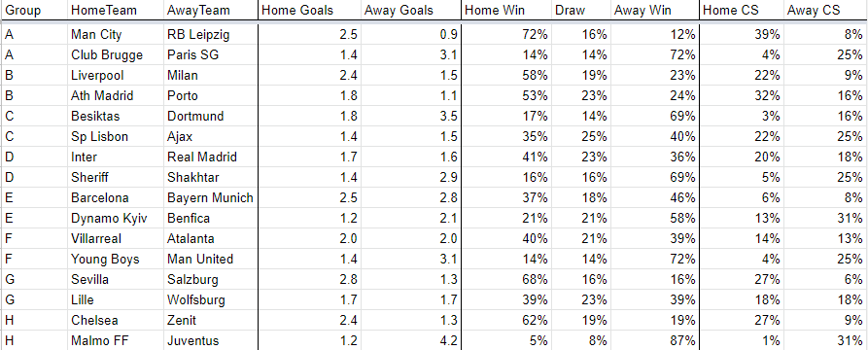
Task: Click the Man City home team cell
Action: coord(116,34)
